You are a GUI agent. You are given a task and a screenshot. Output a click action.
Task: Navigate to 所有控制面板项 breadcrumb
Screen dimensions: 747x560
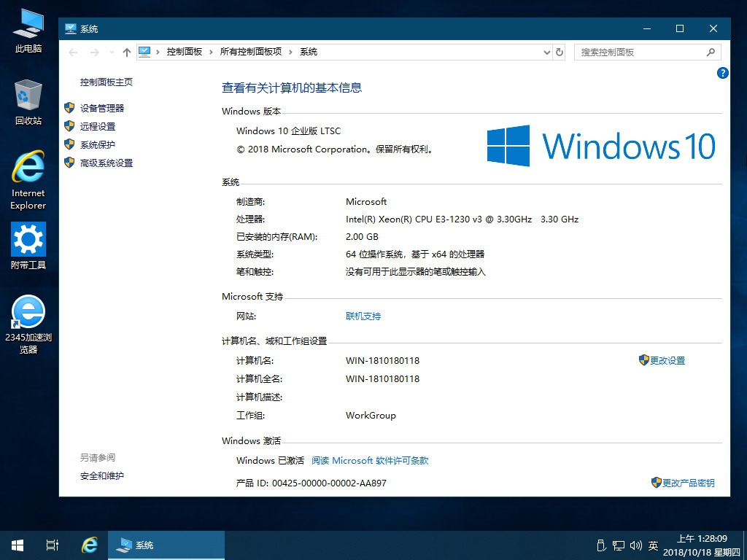pyautogui.click(x=251, y=52)
